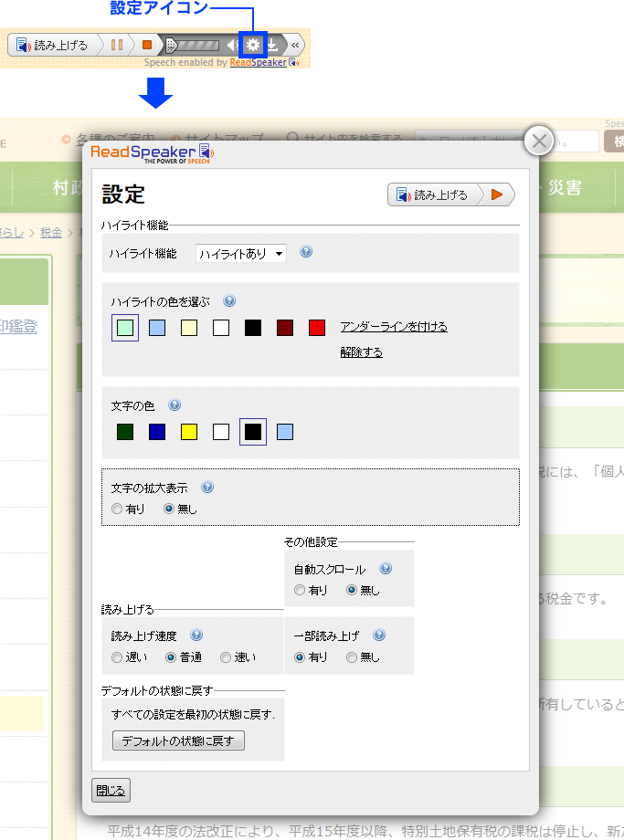Click the 閉じる button at dialog bottom
Screen dimensions: 624x840
(x=111, y=790)
